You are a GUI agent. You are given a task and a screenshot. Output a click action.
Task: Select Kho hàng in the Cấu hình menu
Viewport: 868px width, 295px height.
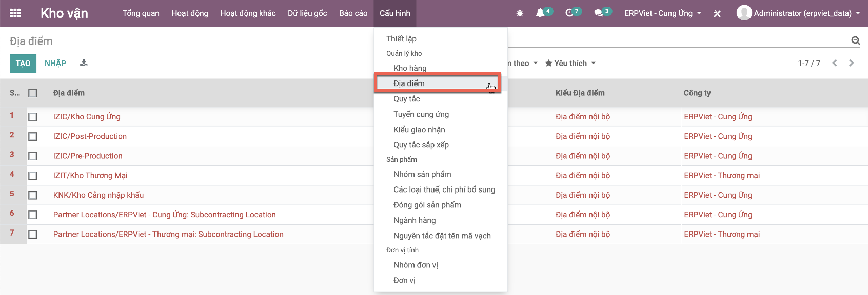[410, 68]
